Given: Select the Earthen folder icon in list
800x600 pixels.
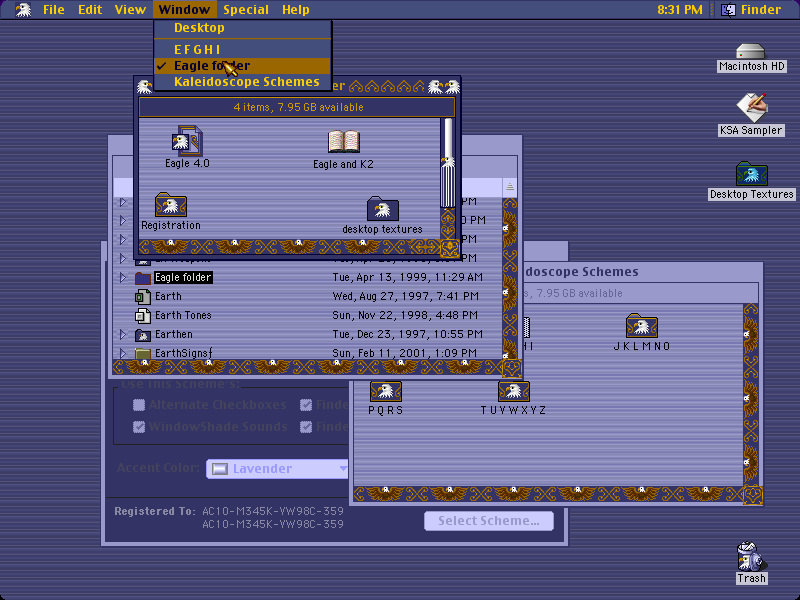Looking at the screenshot, I should click(x=142, y=335).
